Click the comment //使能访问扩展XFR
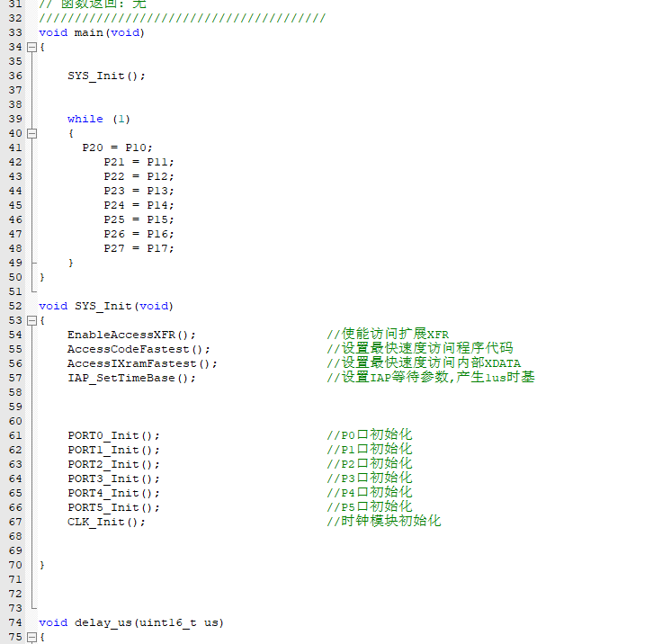The image size is (653, 644). 388,334
